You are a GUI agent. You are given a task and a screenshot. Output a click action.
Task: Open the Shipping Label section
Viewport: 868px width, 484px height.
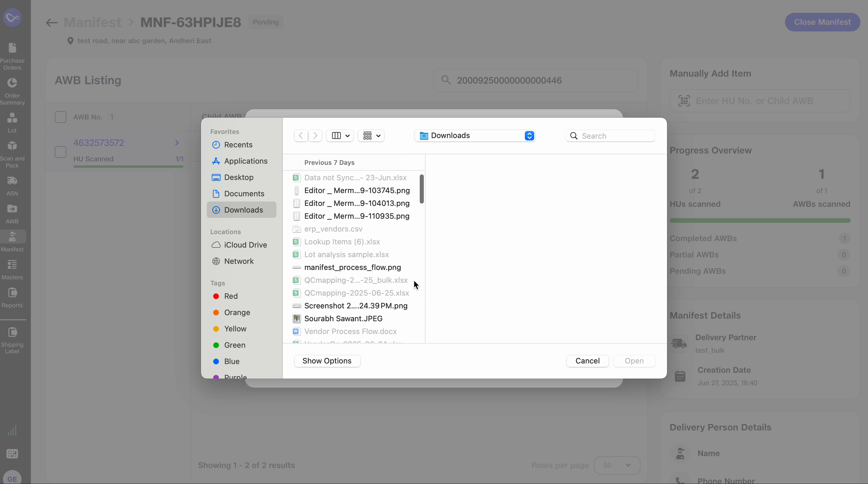[x=12, y=339]
